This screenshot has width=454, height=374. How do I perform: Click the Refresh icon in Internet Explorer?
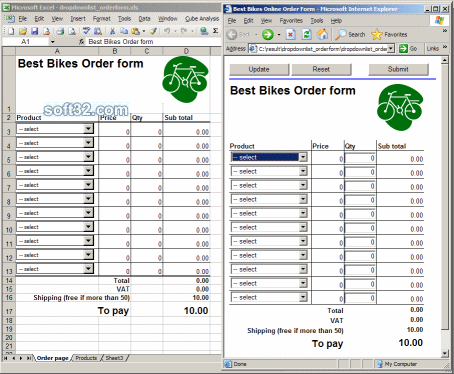click(307, 34)
